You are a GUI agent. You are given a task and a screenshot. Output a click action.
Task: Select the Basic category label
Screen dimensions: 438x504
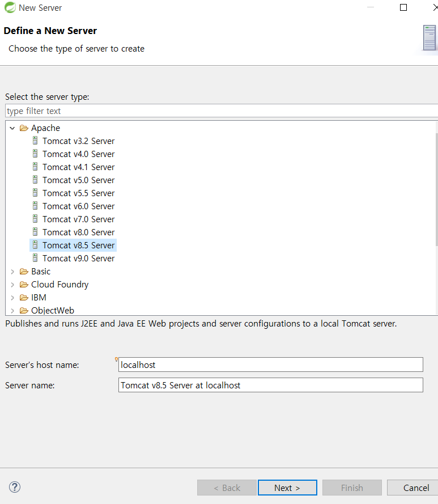coord(41,272)
